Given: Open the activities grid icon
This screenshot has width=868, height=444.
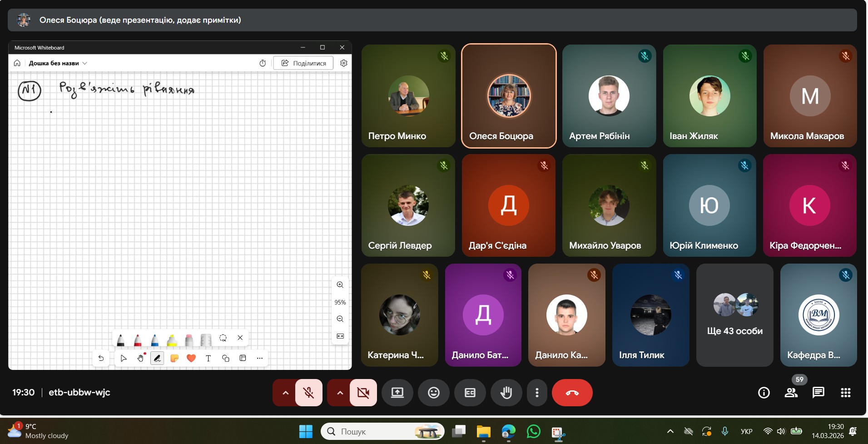Looking at the screenshot, I should [845, 393].
